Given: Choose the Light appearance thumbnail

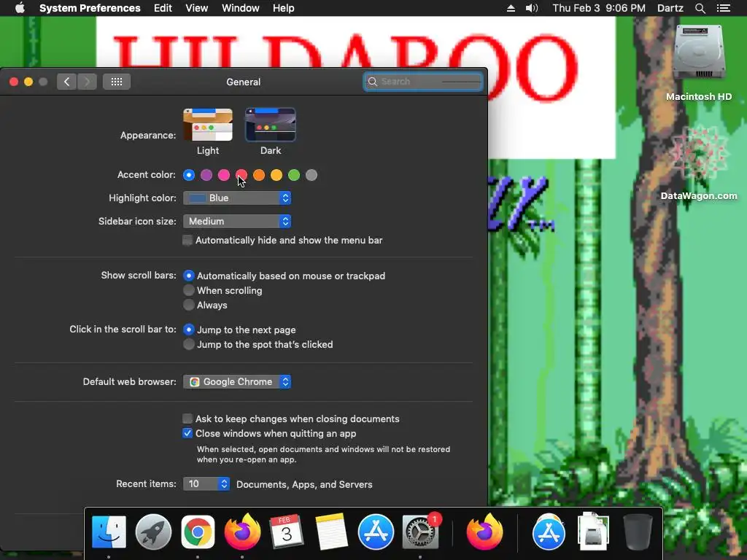Looking at the screenshot, I should pos(208,125).
